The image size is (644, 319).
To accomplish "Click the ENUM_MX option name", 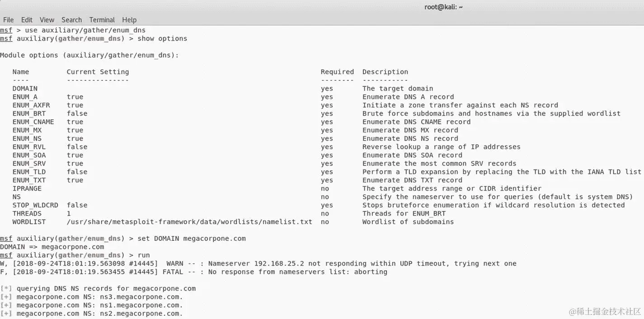I will 27,130.
